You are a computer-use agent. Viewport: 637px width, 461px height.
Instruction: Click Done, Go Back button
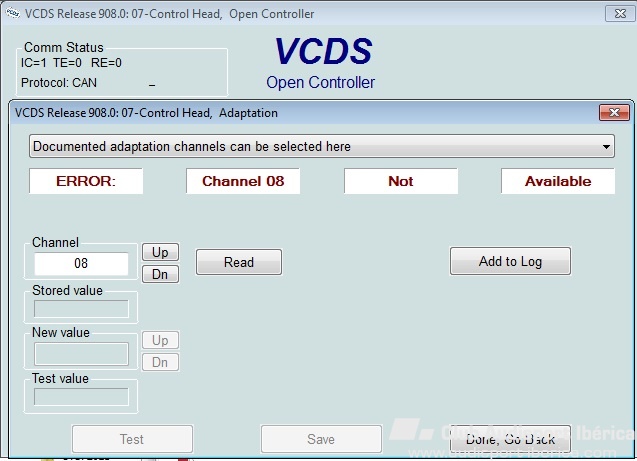click(x=510, y=439)
